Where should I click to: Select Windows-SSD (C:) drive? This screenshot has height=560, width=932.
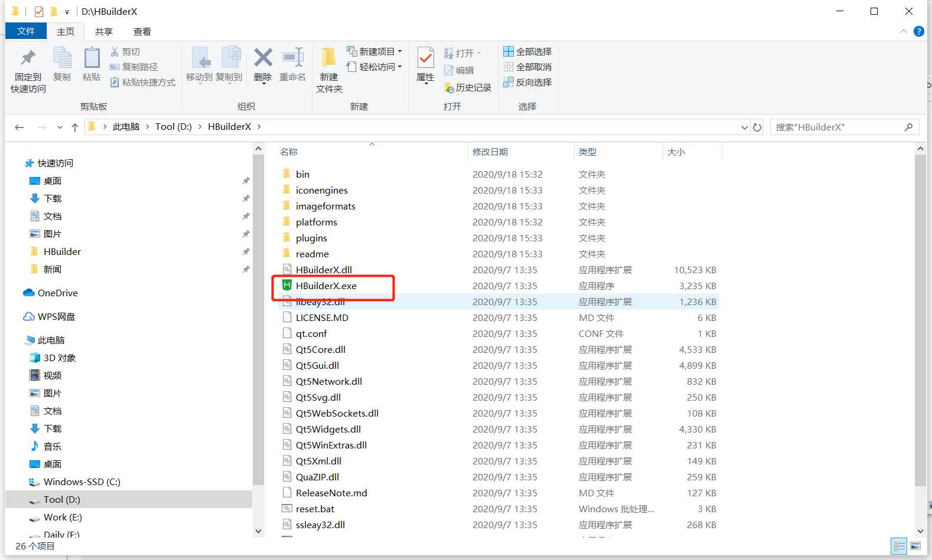coord(82,482)
